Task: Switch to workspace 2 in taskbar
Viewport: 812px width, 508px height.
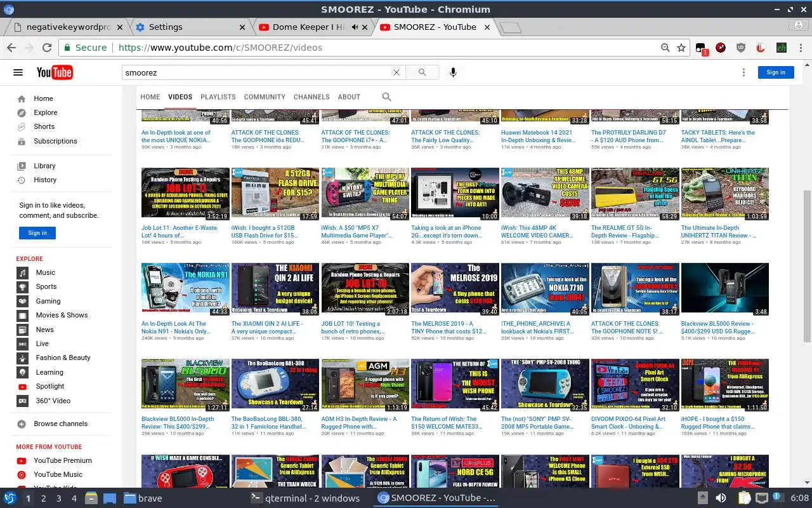Action: click(44, 498)
